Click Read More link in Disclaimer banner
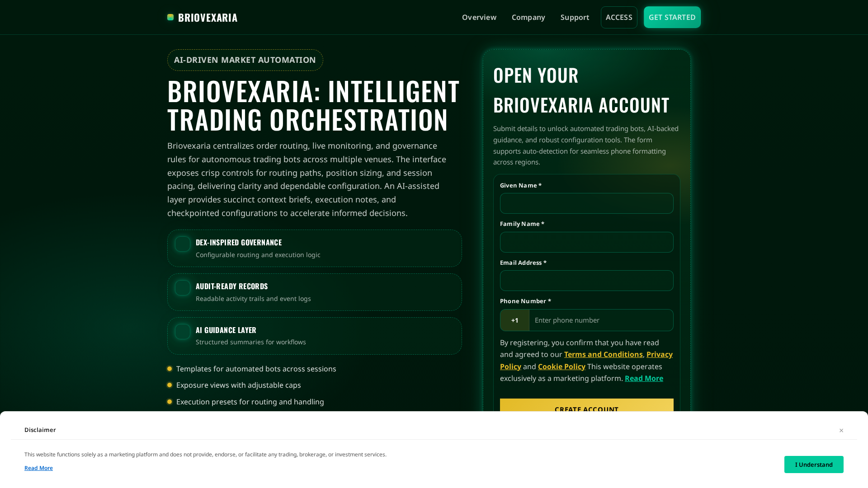 click(38, 468)
